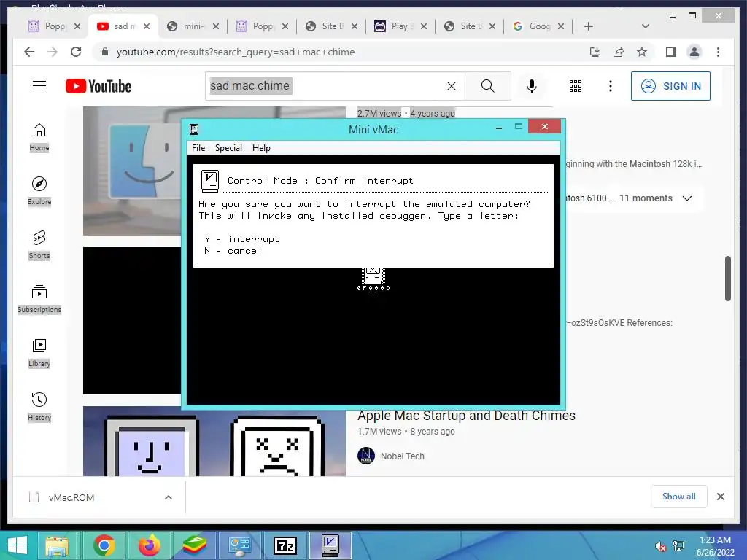Screen dimensions: 747x560
Task: Click "N - cancel" option text
Action: (x=233, y=251)
